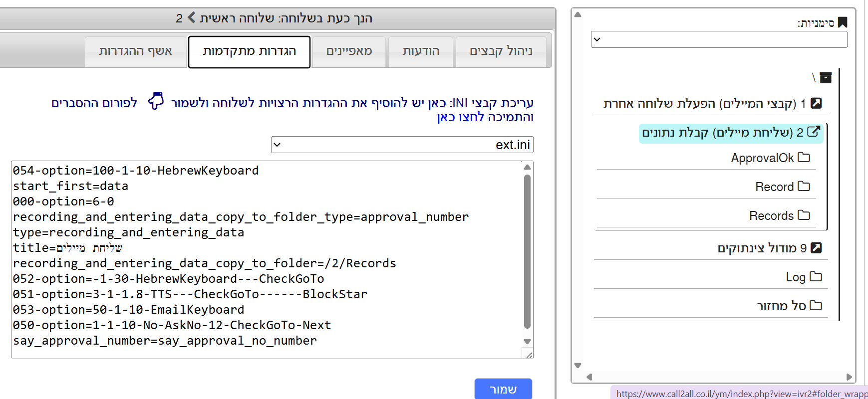The width and height of the screenshot is (868, 399).
Task: Select the מאפיינים tab
Action: click(x=349, y=51)
